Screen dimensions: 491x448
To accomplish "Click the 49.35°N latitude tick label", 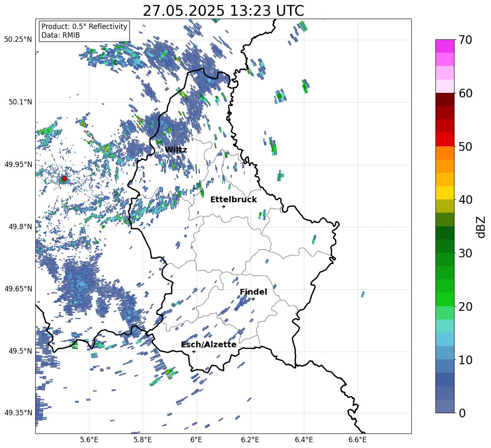I will (x=18, y=413).
